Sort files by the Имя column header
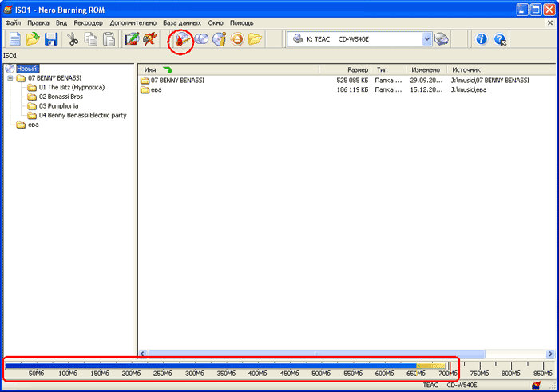This screenshot has width=559, height=392. tap(149, 70)
